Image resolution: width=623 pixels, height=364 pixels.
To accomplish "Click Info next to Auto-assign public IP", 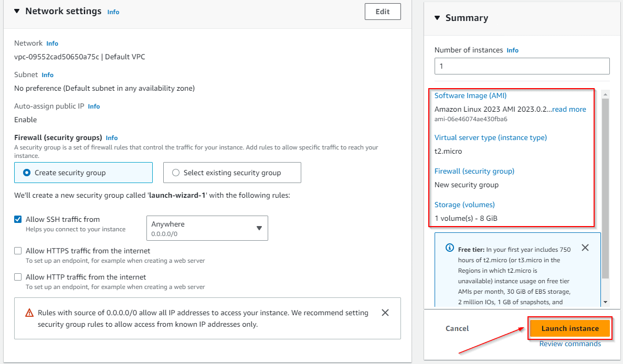I will [x=93, y=106].
